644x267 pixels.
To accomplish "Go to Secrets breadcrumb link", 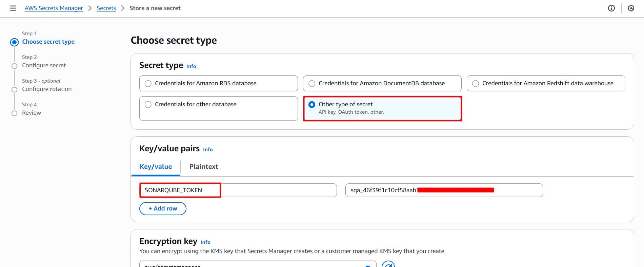I will [x=106, y=8].
